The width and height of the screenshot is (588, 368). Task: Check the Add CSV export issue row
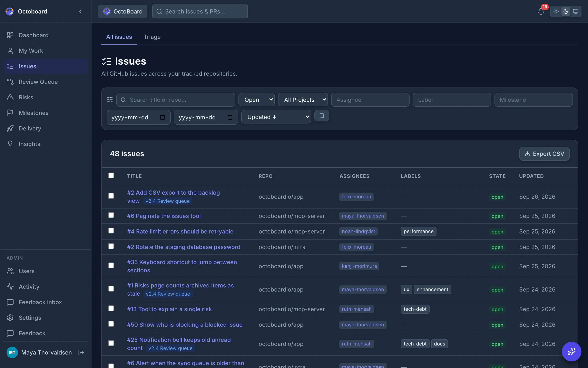111,196
